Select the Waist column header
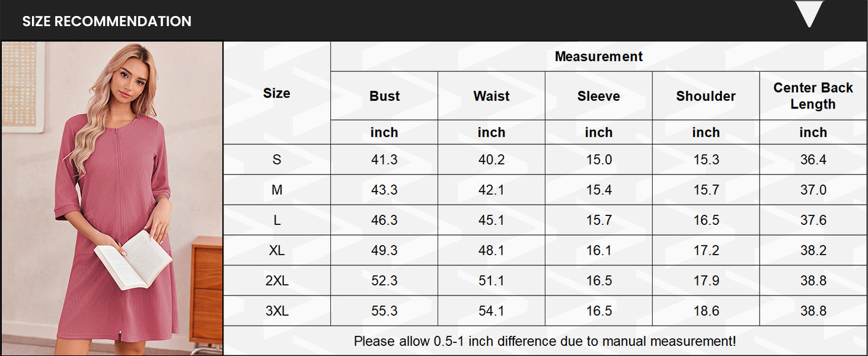Viewport: 868px width, 356px height. (492, 96)
